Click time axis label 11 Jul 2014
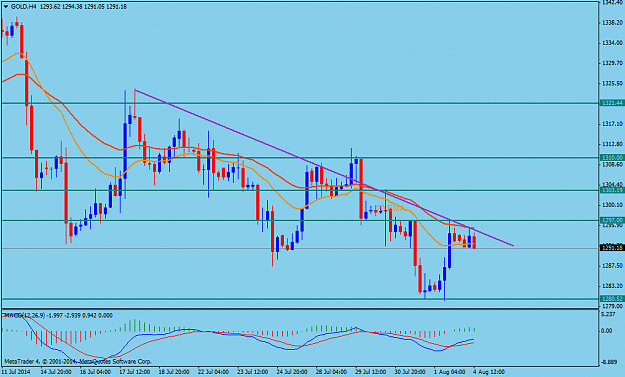Screen dimensions: 625x377 coord(16,372)
